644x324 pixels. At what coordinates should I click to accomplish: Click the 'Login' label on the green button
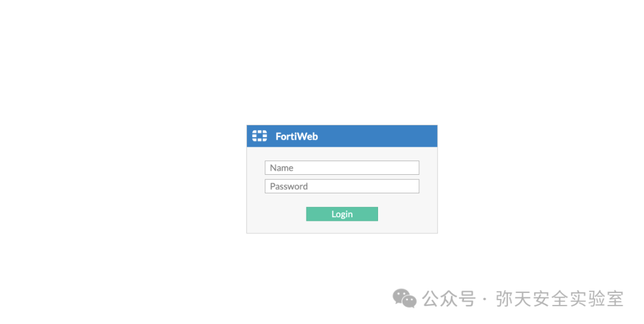pyautogui.click(x=342, y=214)
